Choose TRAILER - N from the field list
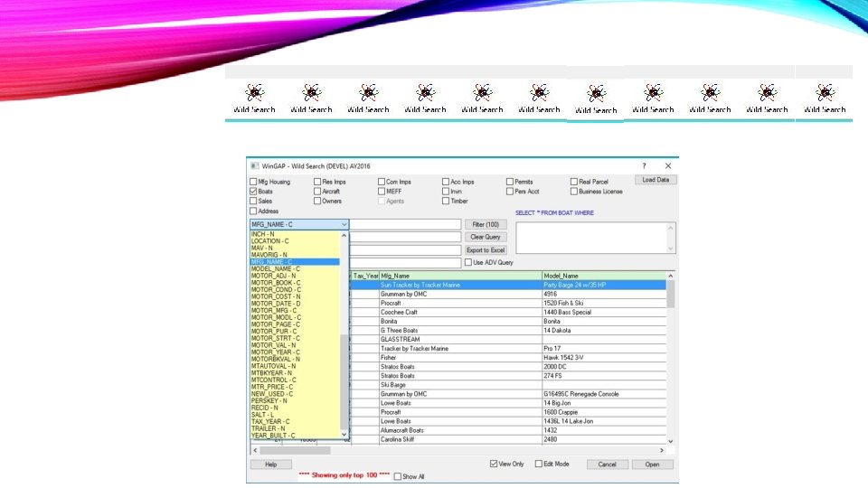 (x=295, y=428)
